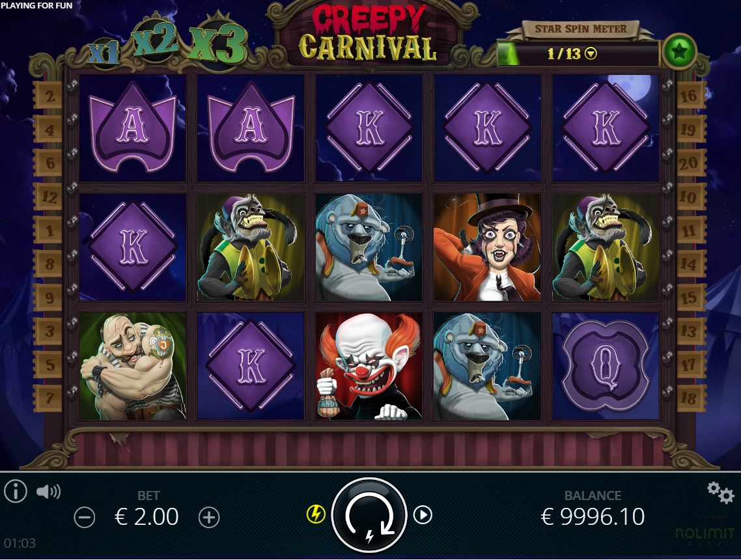This screenshot has height=560, width=741.
Task: Open the autoplay options
Action: [423, 514]
